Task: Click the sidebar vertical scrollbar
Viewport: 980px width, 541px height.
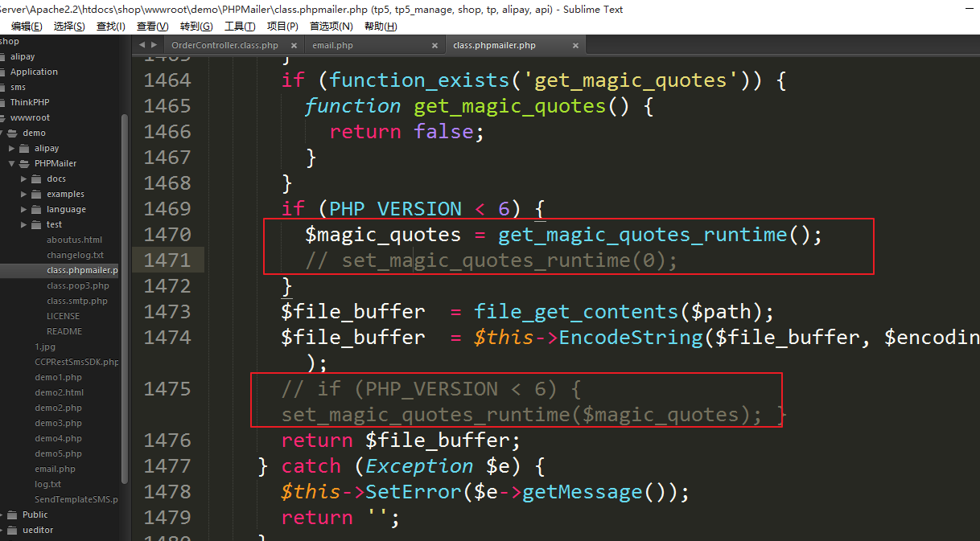Action: click(x=125, y=297)
